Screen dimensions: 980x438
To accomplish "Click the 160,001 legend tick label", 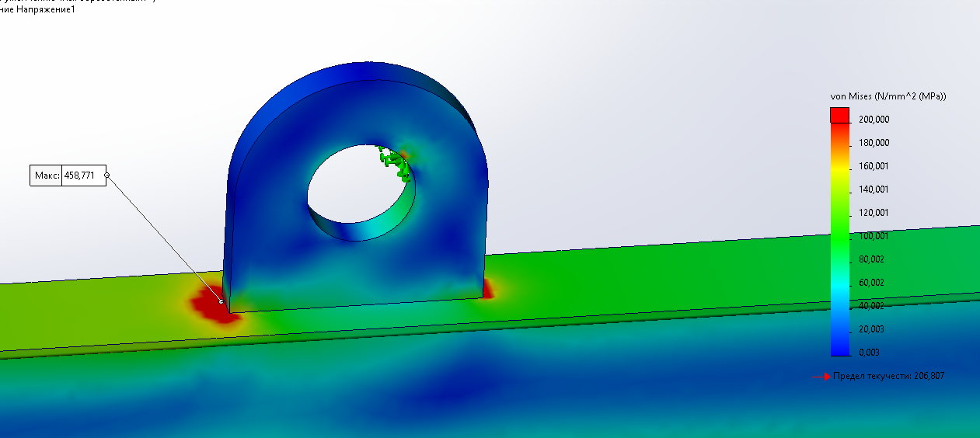I will (873, 166).
